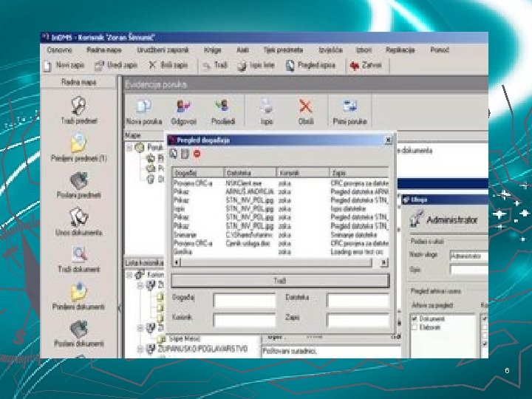Click the Novi zapis toolbar icon
The width and height of the screenshot is (532, 399).
pyautogui.click(x=48, y=66)
